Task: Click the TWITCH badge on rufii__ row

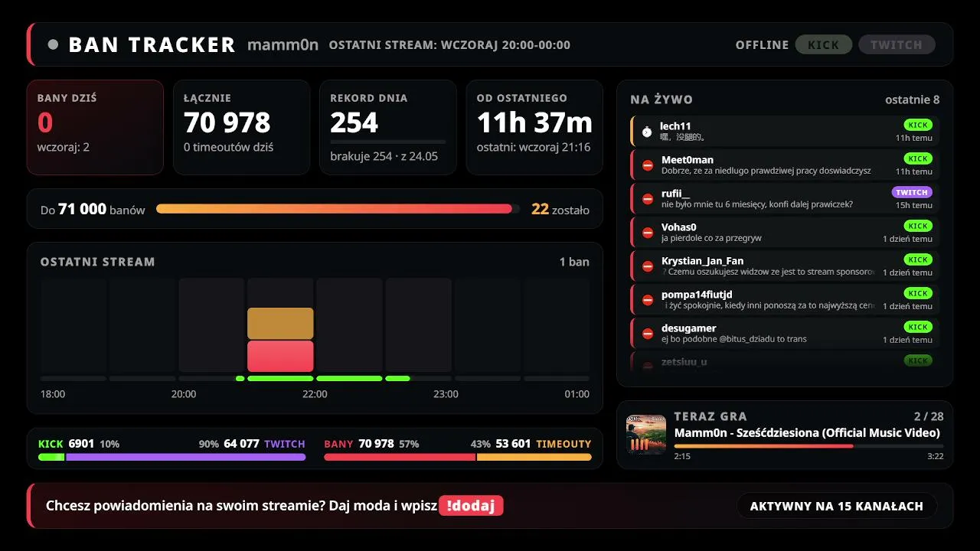Action: point(912,192)
